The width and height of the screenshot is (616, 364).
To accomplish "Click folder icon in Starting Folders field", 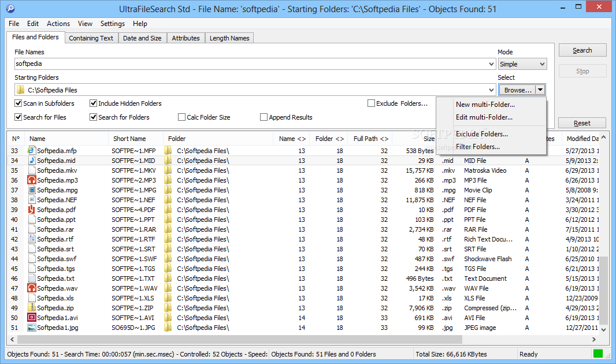I will pyautogui.click(x=20, y=90).
